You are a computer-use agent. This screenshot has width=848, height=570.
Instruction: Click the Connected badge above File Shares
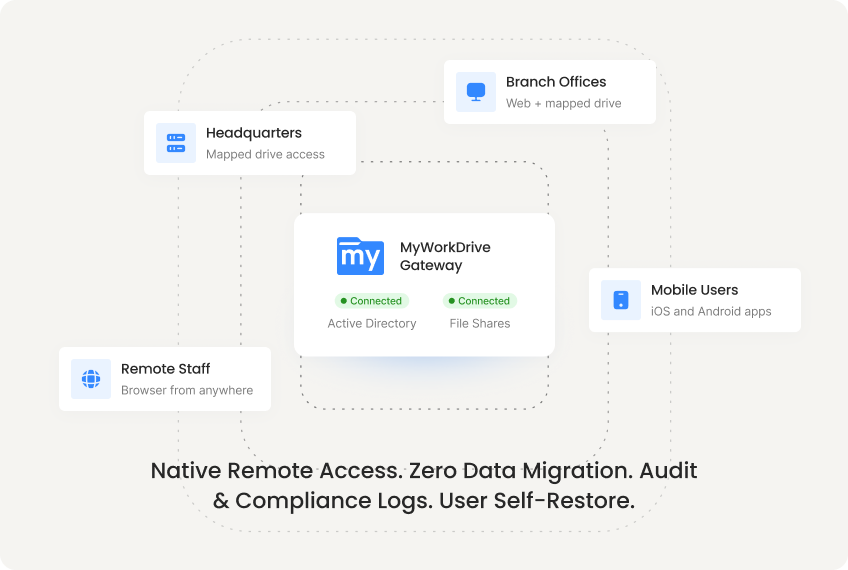pyautogui.click(x=480, y=301)
